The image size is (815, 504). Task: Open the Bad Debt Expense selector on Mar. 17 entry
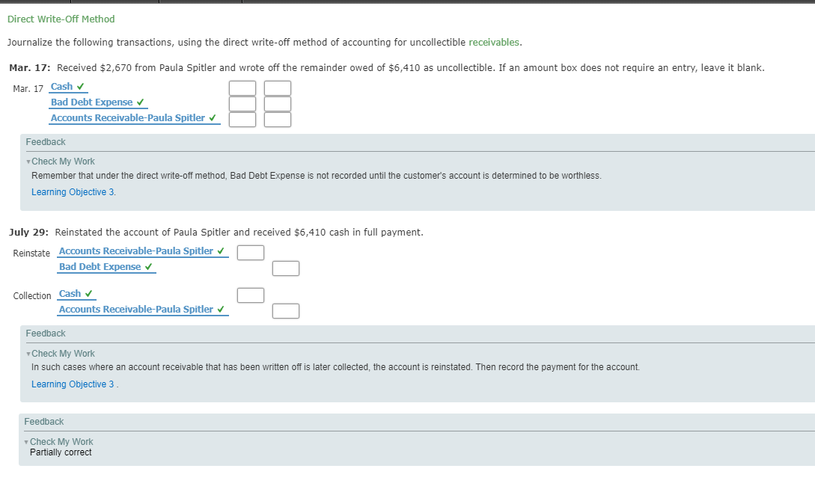tap(94, 102)
